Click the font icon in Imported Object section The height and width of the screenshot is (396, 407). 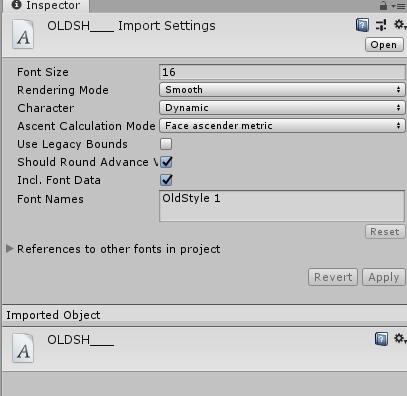(23, 348)
